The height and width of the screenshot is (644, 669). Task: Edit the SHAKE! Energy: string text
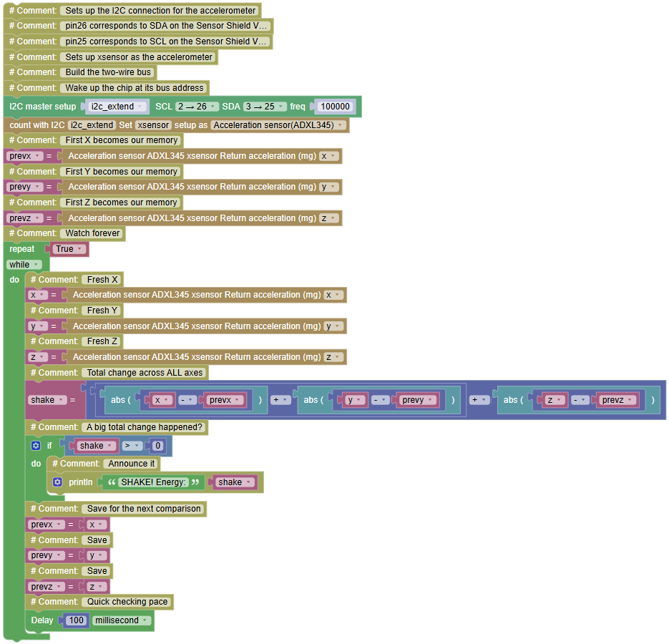[x=153, y=482]
